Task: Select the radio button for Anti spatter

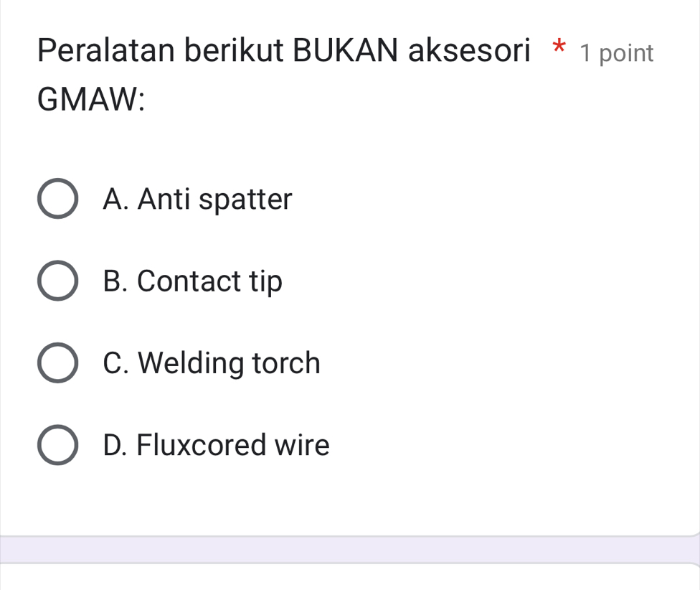Action: 57,199
